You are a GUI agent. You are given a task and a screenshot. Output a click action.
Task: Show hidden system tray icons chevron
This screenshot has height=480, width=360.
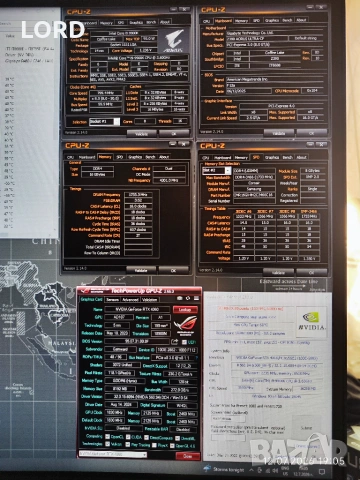[252, 470]
